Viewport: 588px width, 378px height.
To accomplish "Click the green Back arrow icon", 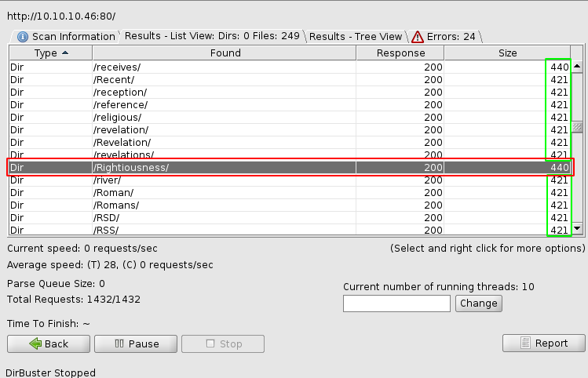I will [x=35, y=343].
